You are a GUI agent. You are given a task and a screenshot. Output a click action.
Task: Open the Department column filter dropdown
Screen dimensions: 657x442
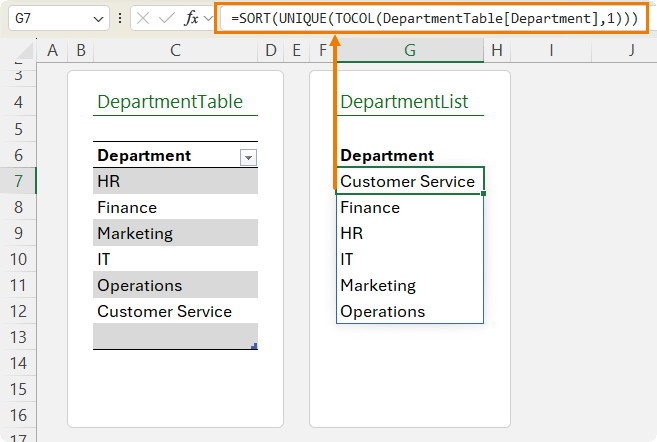point(248,158)
